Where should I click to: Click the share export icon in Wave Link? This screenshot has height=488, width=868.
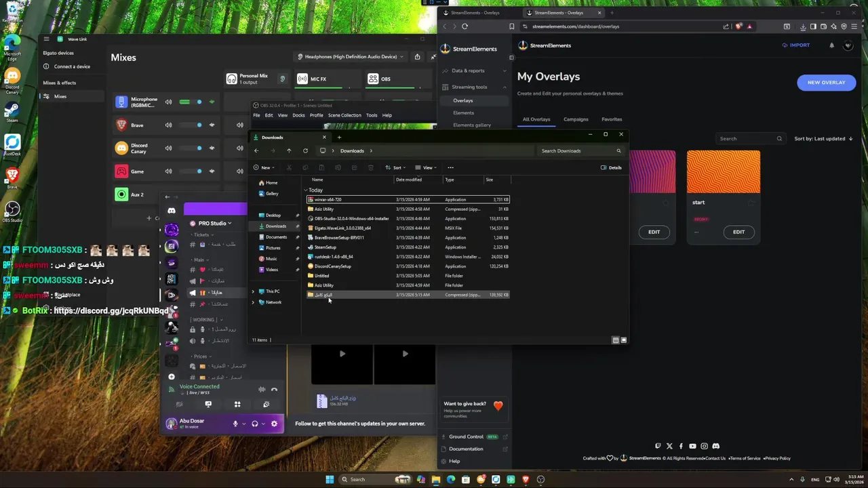click(417, 57)
